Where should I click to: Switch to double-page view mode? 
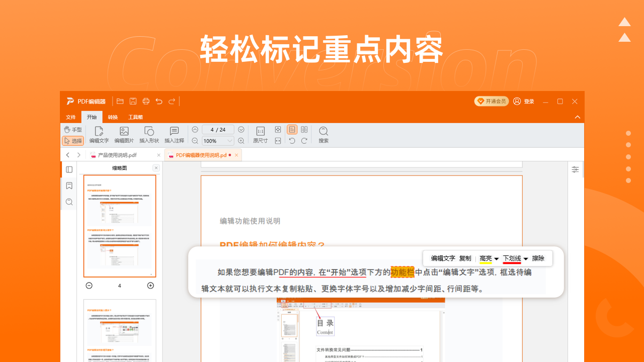click(304, 129)
